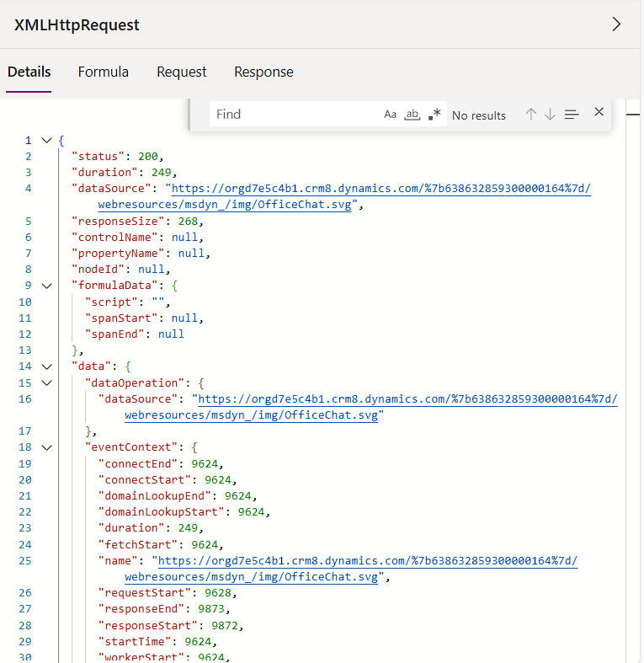Select the Details tab

(29, 72)
